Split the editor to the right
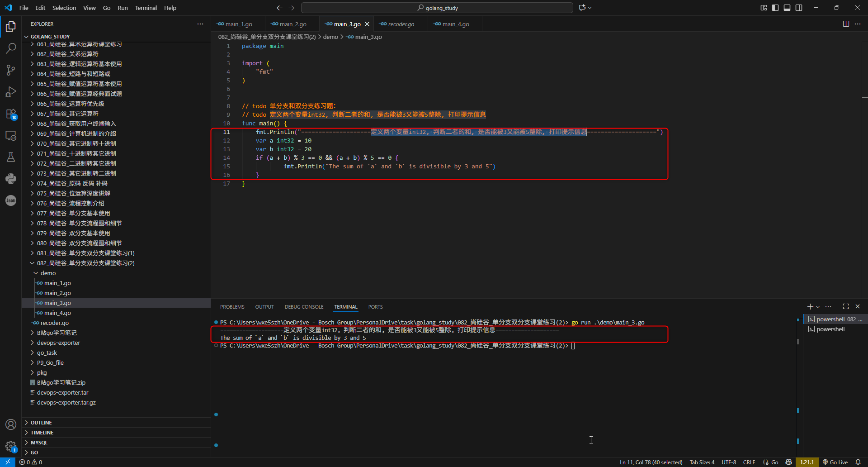Viewport: 868px width, 467px height. coord(846,24)
